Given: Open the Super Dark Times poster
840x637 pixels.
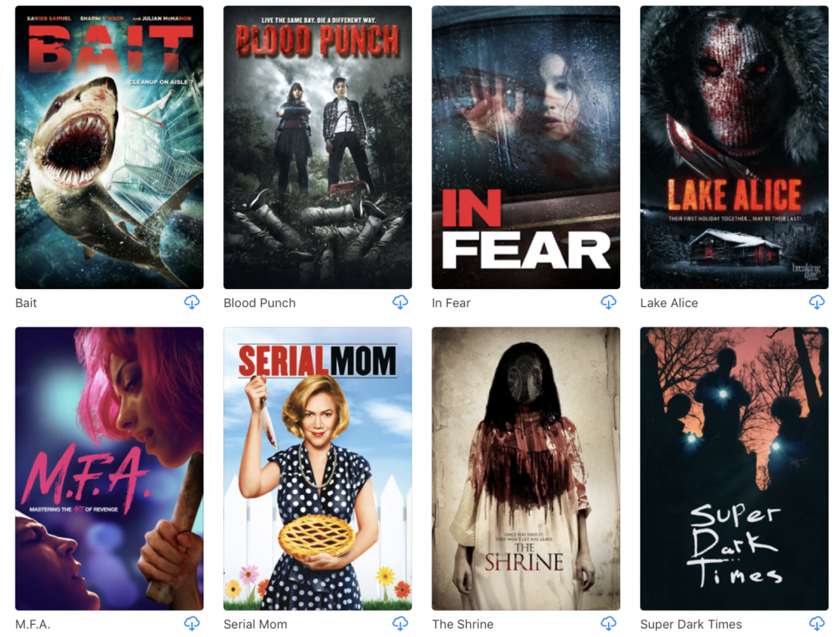Looking at the screenshot, I should pos(734,469).
